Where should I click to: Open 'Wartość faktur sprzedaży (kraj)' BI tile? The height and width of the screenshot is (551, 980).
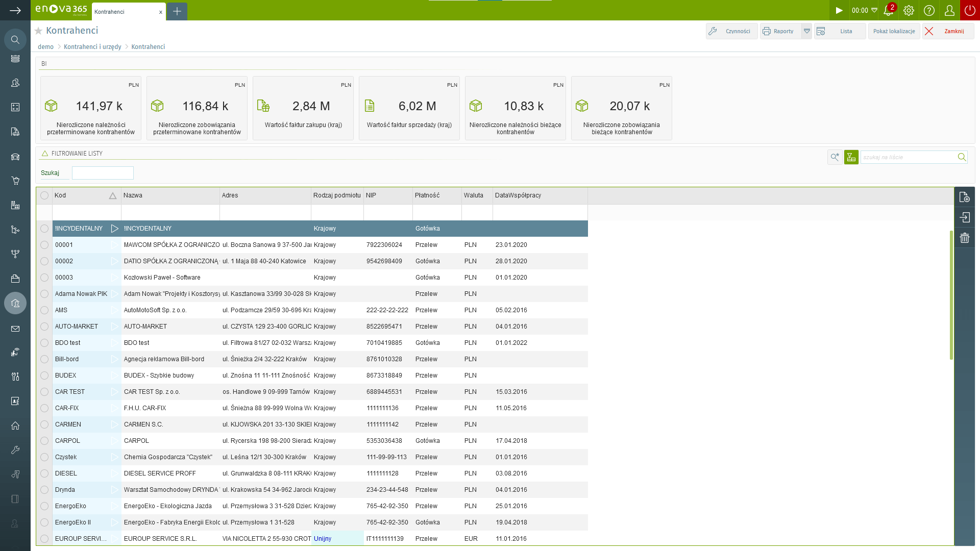(x=409, y=108)
